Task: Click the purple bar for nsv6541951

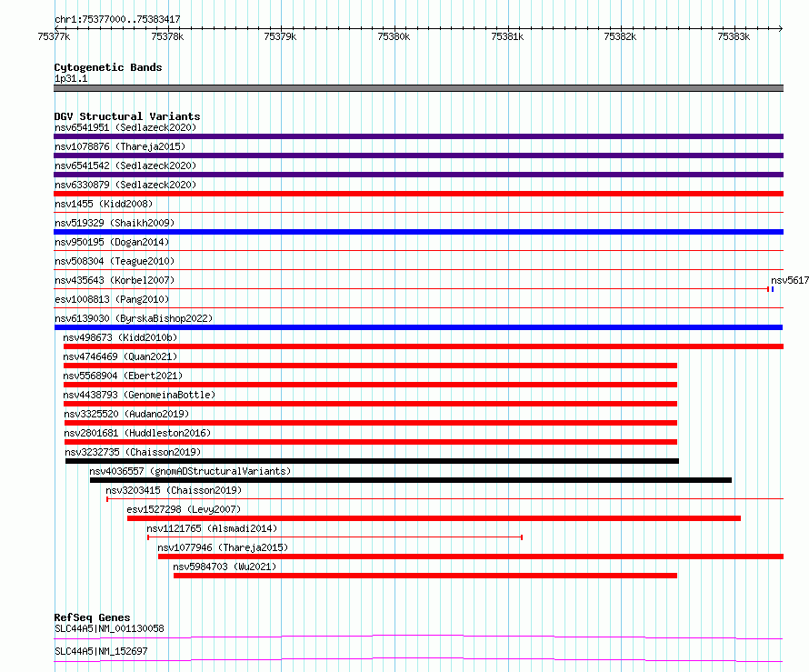Action: (418, 136)
